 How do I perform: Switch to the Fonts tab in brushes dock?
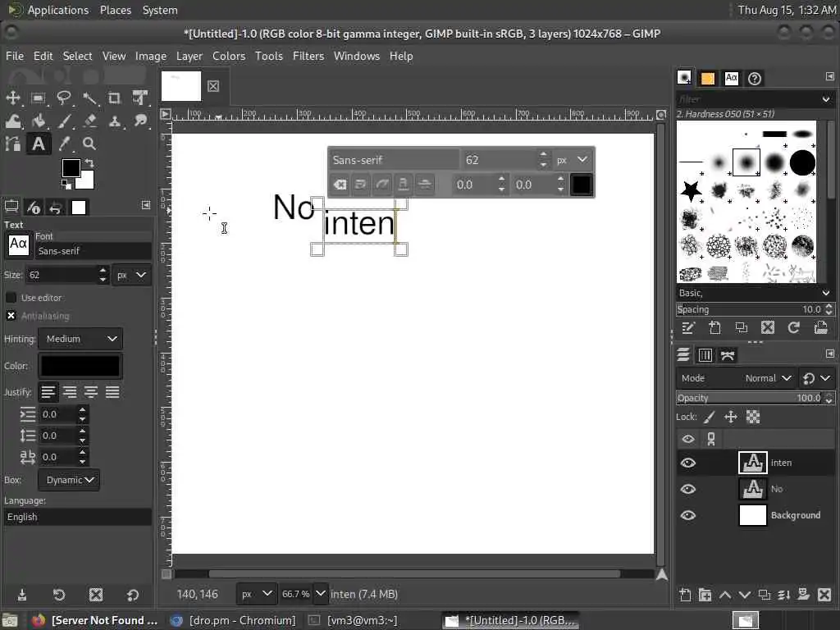[x=731, y=78]
